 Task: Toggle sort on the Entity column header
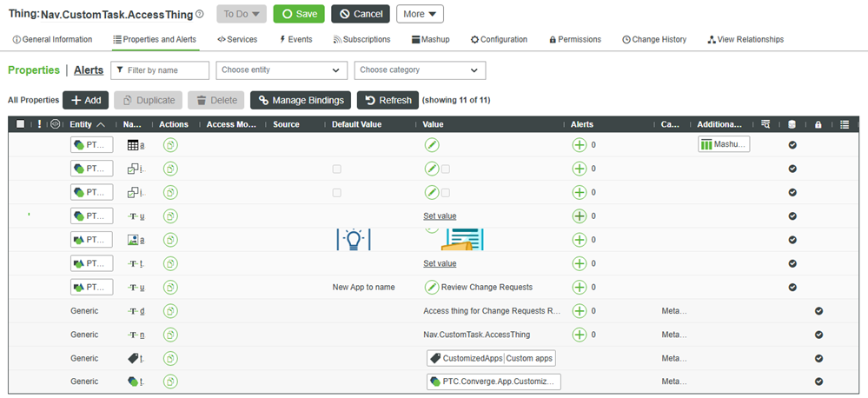click(87, 124)
